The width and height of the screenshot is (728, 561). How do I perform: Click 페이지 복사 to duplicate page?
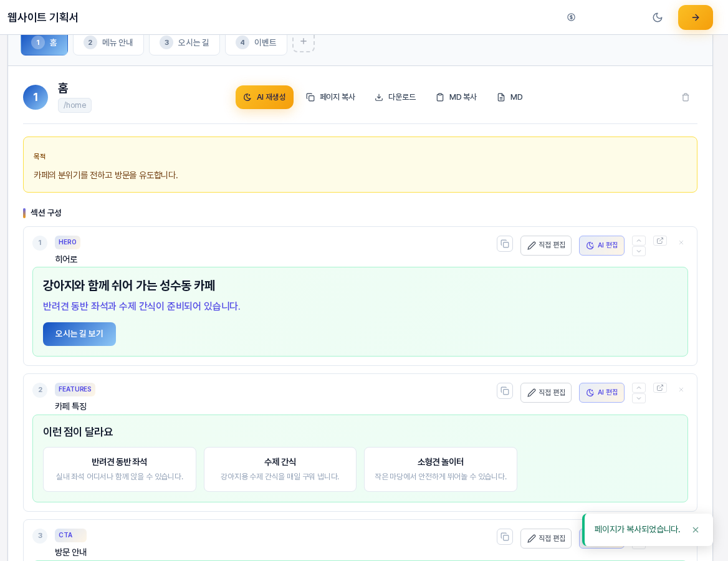click(x=330, y=97)
